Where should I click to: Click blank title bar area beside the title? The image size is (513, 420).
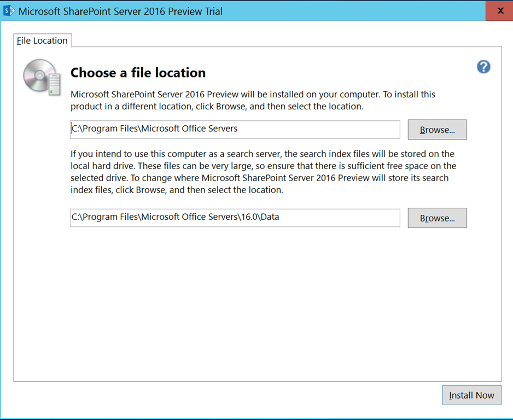[x=353, y=11]
